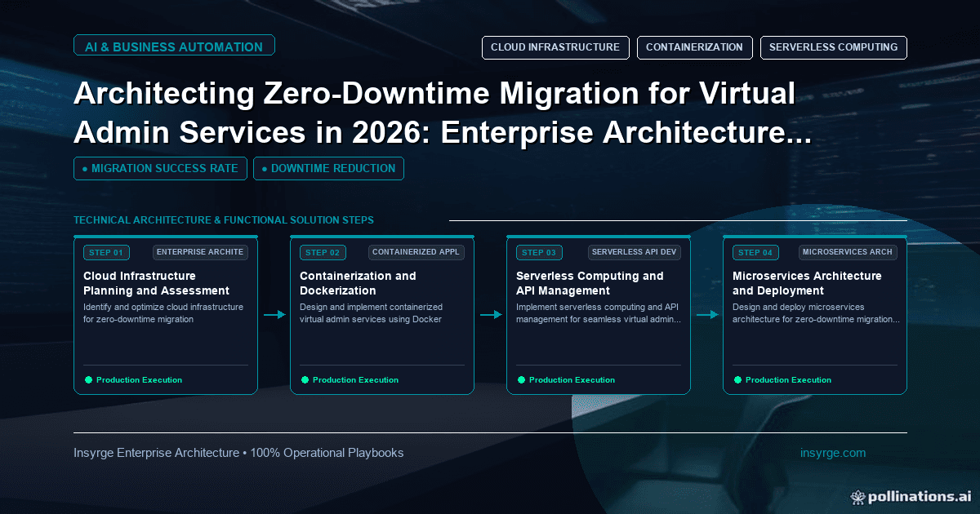980x514 pixels.
Task: Click Production Execution status dot in step 01
Action: (88, 379)
